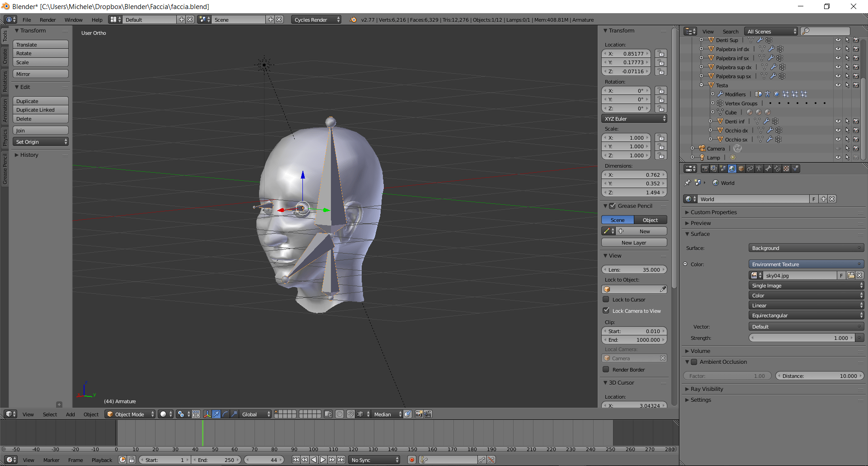Open the Render Layers properties tab
This screenshot has height=466, width=868.
coord(714,169)
